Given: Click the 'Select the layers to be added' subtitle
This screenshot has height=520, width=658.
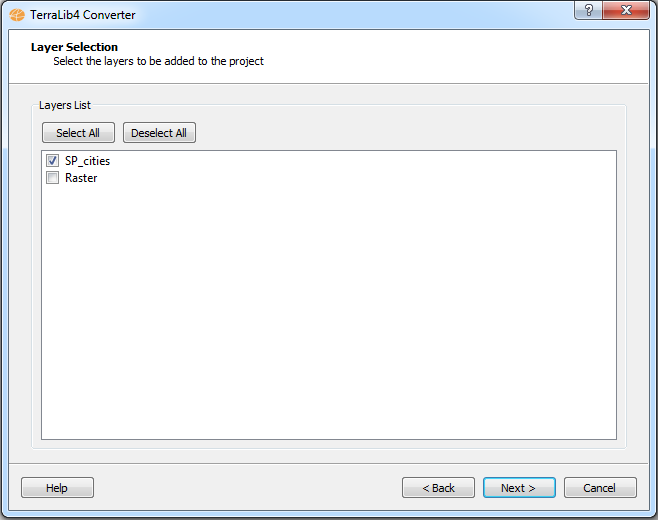Looking at the screenshot, I should [x=158, y=61].
